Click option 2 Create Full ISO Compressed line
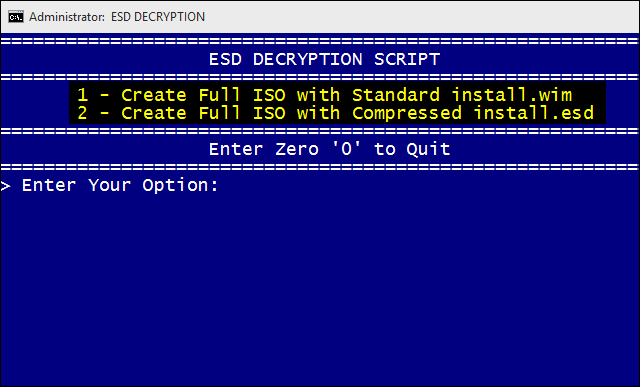Image resolution: width=640 pixels, height=387 pixels. [335, 113]
